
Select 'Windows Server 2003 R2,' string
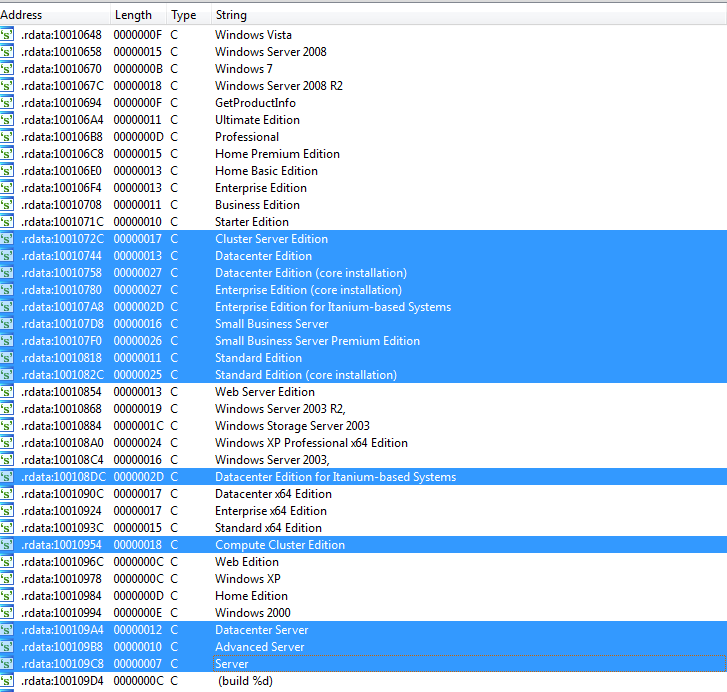(x=280, y=409)
